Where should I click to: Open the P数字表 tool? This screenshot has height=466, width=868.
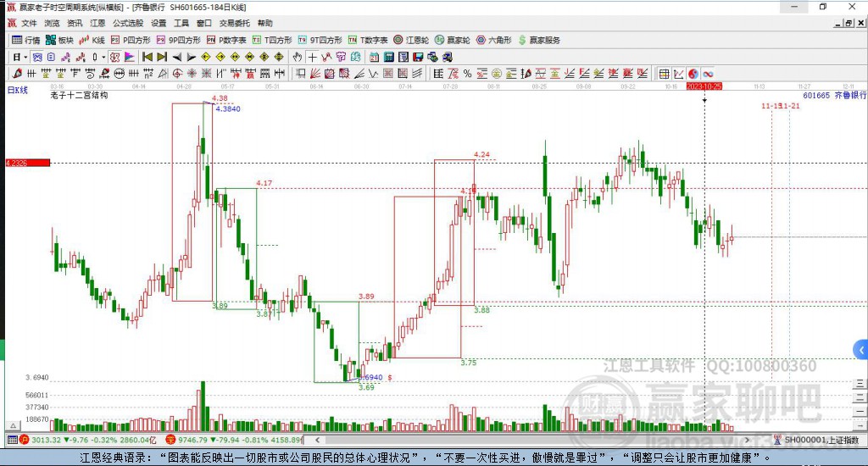226,40
